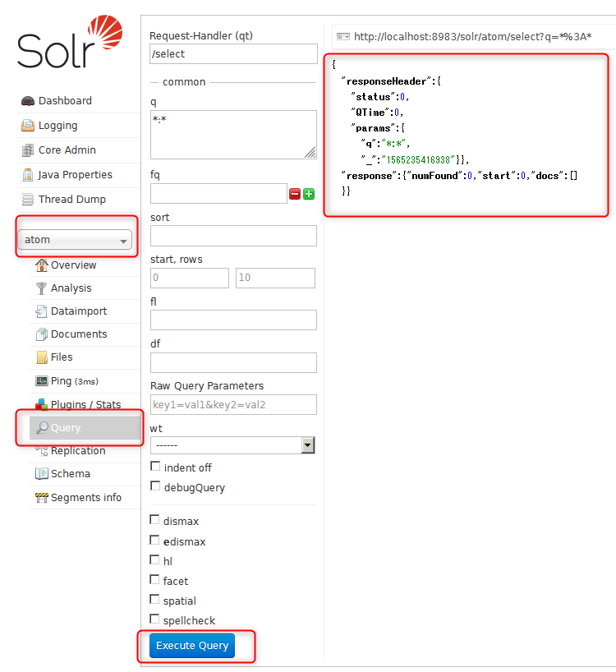Viewport: 616px width, 672px height.
Task: Click the Execute Query button
Action: pos(192,646)
